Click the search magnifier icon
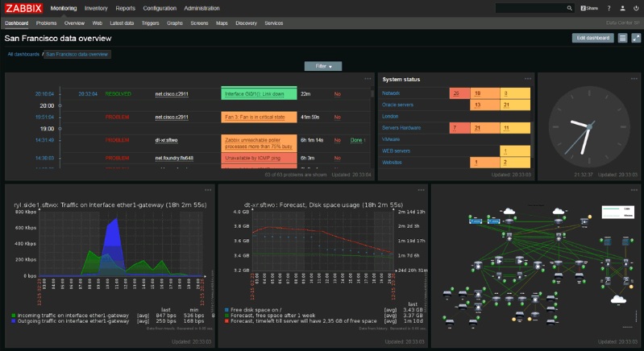The height and width of the screenshot is (351, 644). pyautogui.click(x=569, y=8)
